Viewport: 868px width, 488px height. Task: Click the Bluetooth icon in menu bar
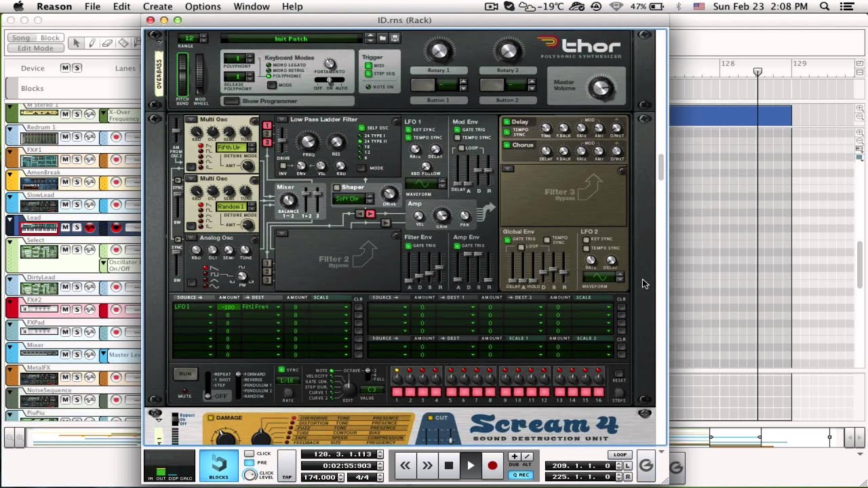(x=679, y=6)
